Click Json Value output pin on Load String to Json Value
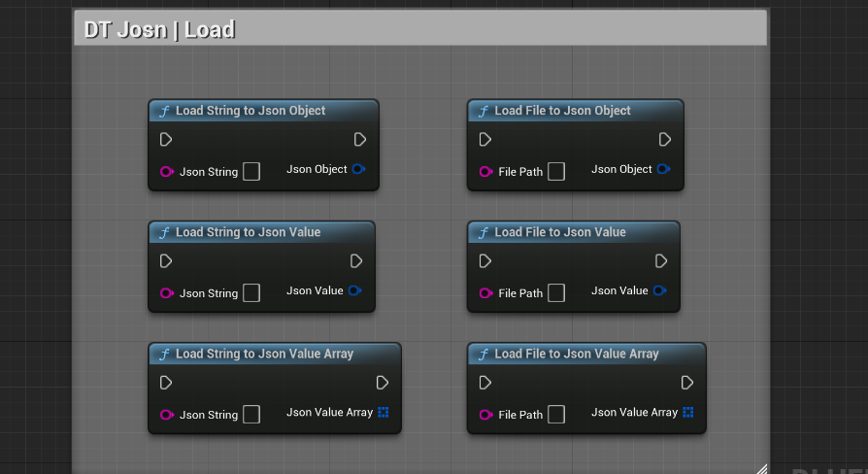This screenshot has width=868, height=474. click(354, 290)
